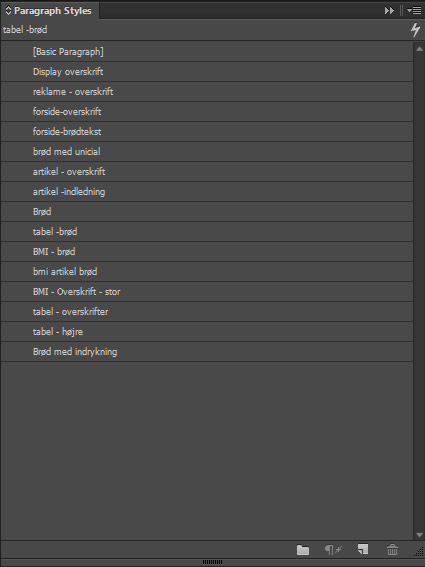Viewport: 425px width, 567px height.
Task: Apply the brød med unicial style
Action: point(207,152)
